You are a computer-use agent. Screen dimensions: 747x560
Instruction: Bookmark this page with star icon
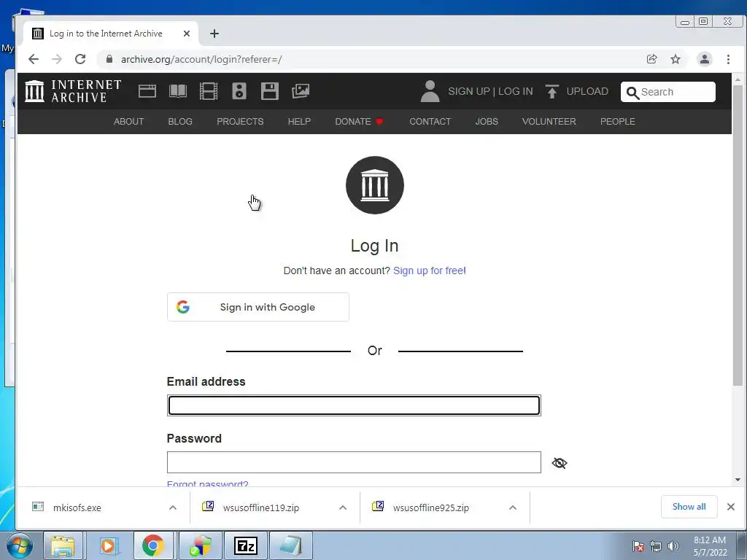coord(676,59)
